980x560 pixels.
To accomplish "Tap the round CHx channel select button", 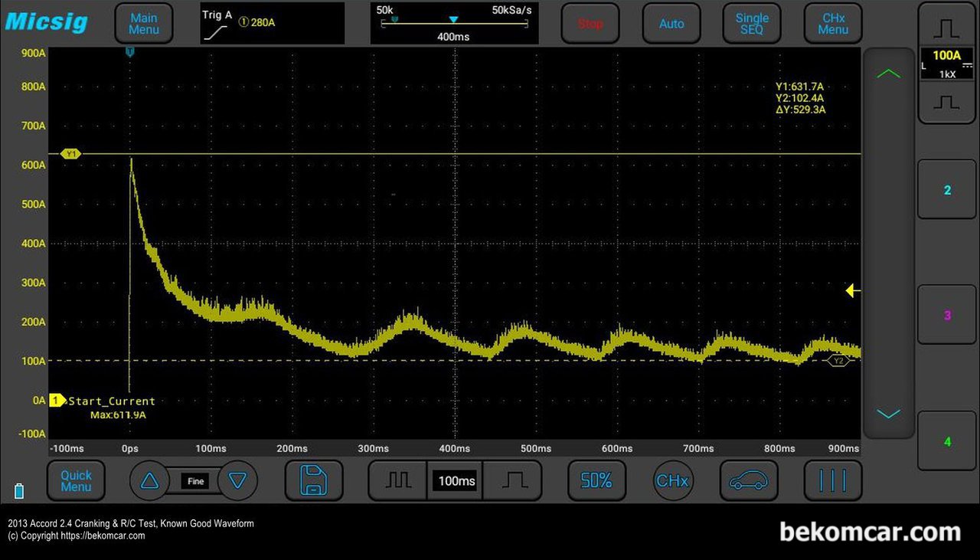I will (672, 481).
